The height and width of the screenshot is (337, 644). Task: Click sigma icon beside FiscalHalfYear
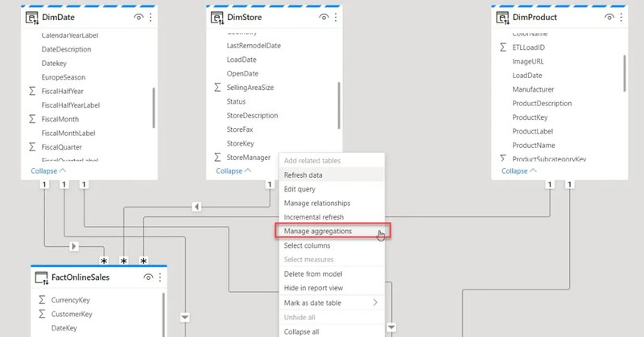(x=32, y=91)
